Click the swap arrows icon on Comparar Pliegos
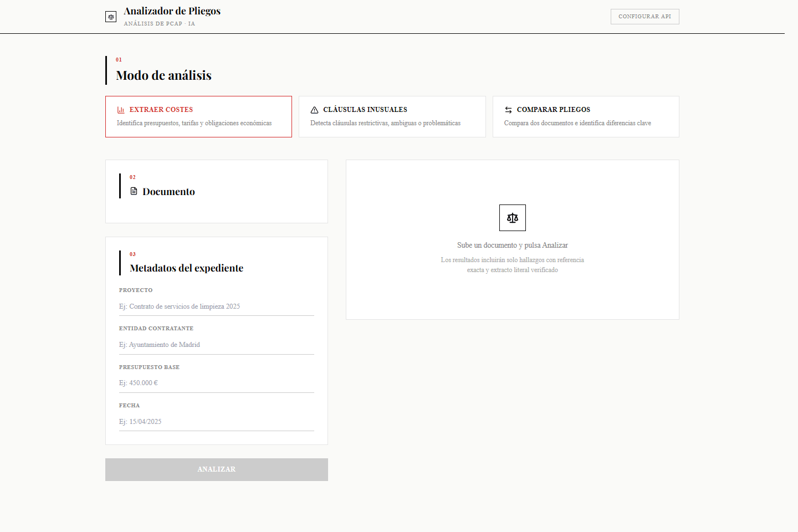The height and width of the screenshot is (532, 798). tap(508, 110)
